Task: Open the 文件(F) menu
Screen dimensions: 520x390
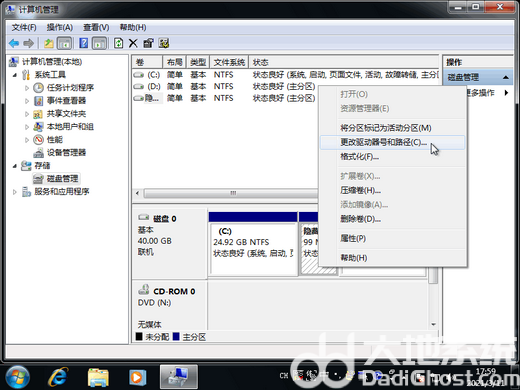Action: pos(24,27)
